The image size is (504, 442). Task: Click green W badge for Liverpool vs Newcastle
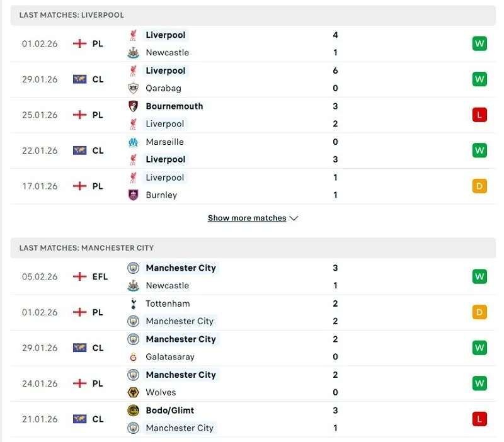[x=479, y=43]
